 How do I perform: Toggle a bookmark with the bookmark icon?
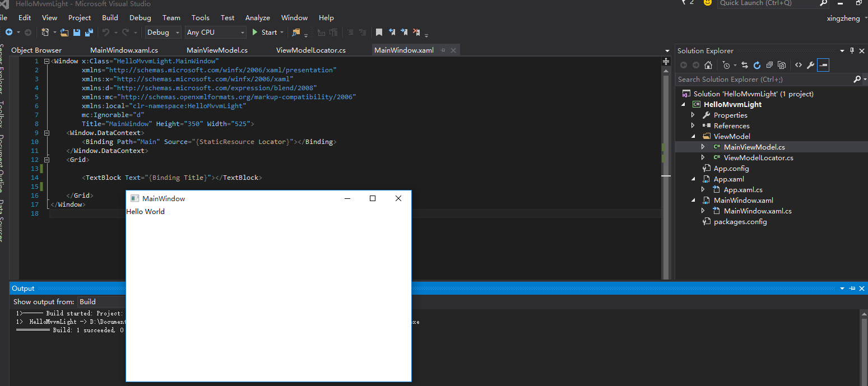(379, 32)
